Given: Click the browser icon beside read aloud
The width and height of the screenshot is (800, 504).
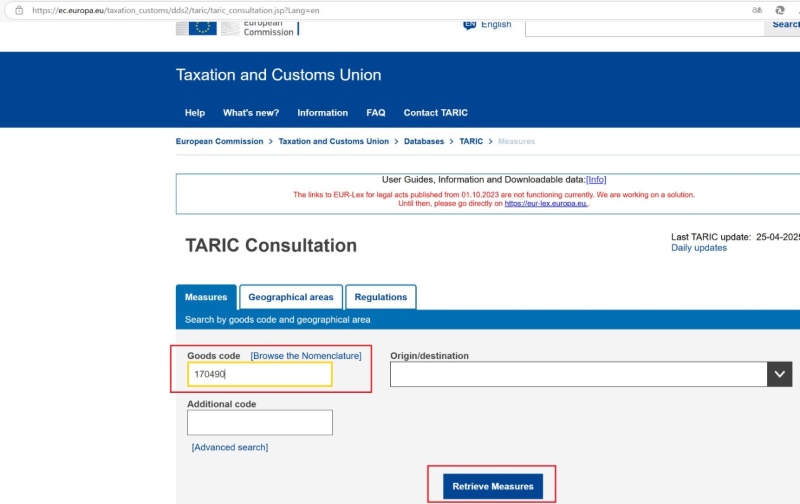Looking at the screenshot, I should tap(787, 10).
